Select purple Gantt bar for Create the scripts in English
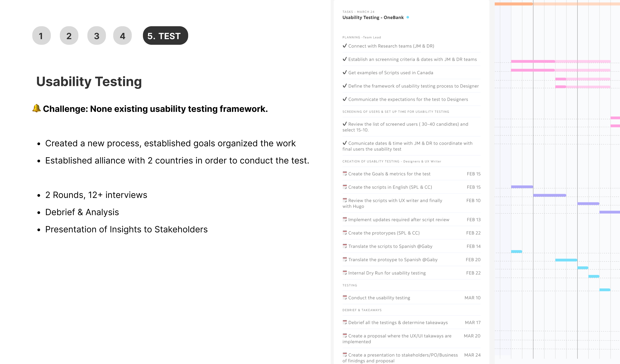This screenshot has width=620, height=364. click(x=522, y=187)
